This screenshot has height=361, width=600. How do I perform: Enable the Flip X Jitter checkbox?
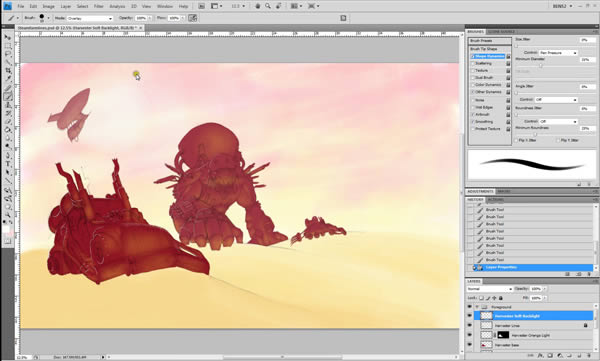click(x=517, y=140)
